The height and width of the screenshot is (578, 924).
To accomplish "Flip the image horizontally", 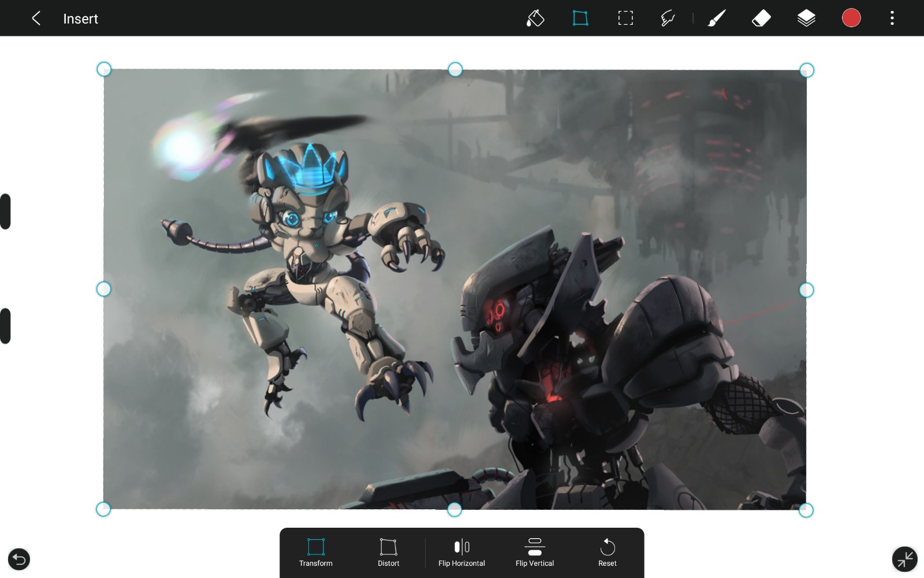I will pos(461,553).
